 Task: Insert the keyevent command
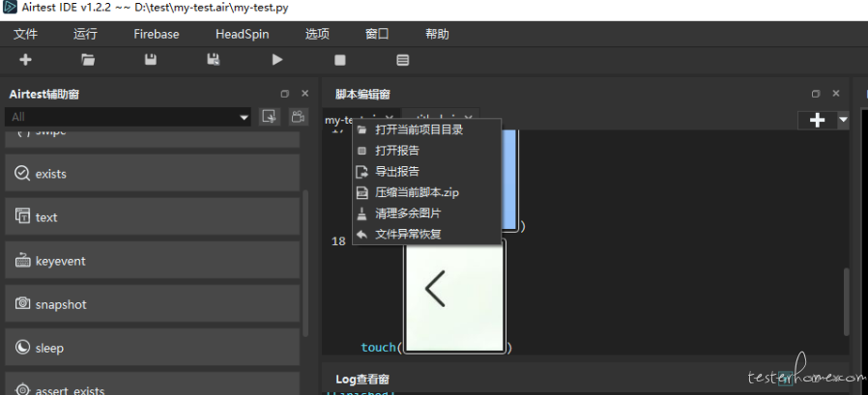(152, 260)
